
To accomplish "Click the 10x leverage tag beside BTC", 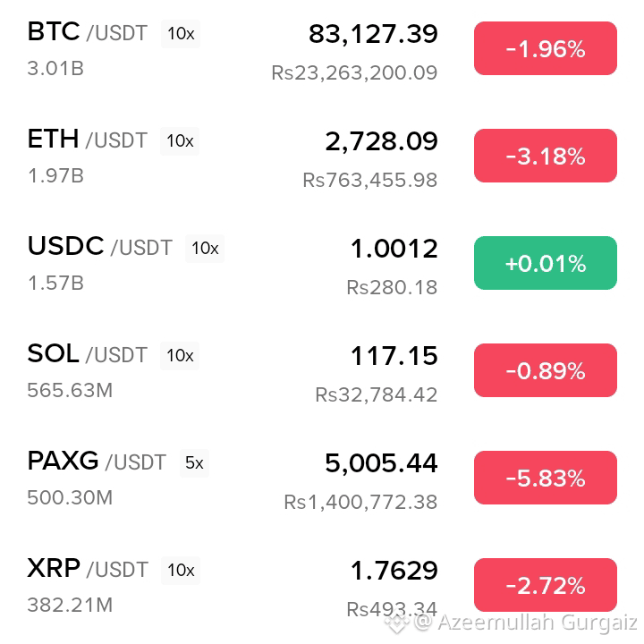I will tap(181, 34).
